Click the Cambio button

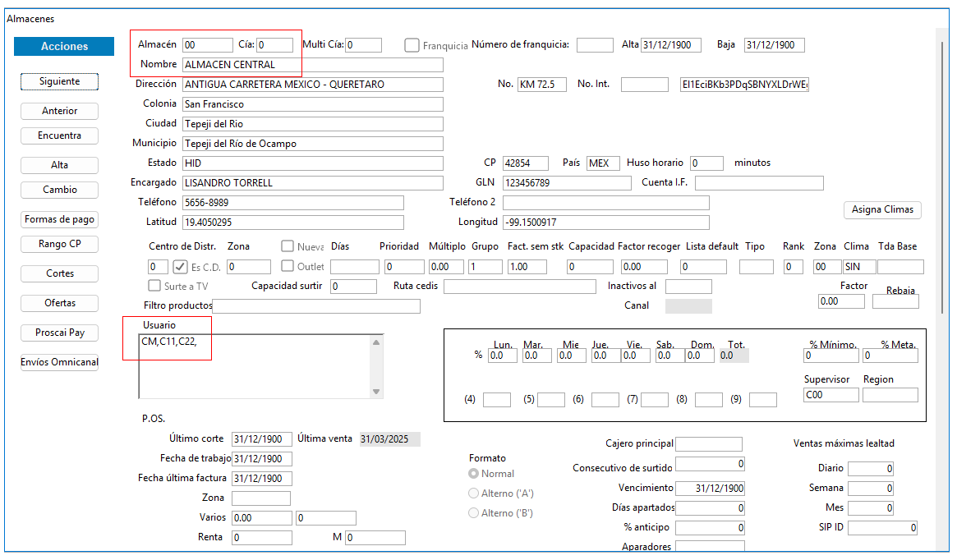pyautogui.click(x=59, y=190)
